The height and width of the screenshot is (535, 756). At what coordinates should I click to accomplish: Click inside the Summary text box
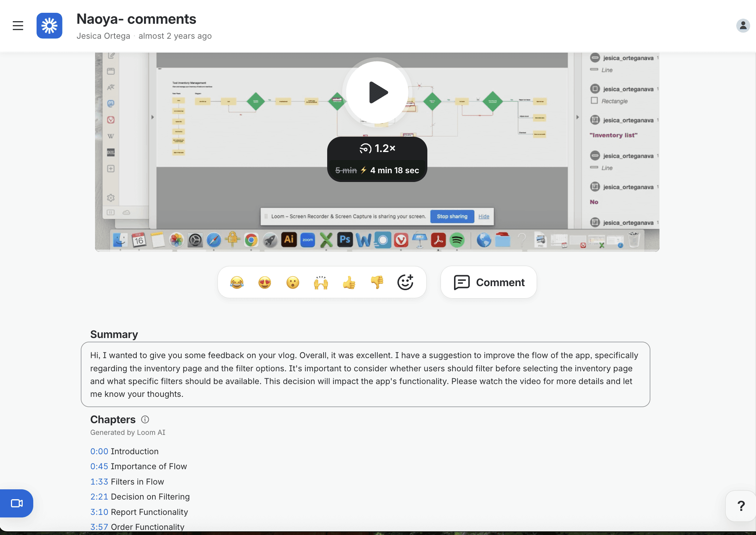tap(365, 375)
